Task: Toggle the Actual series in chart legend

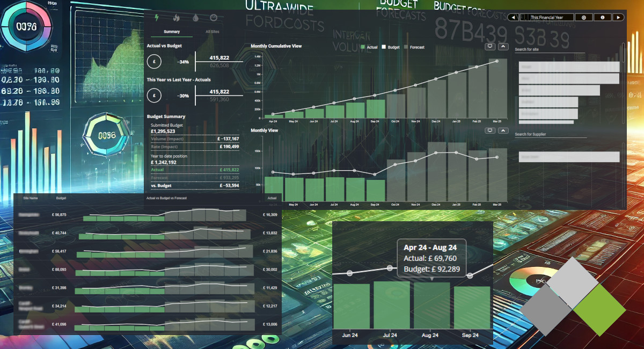Action: [x=369, y=47]
